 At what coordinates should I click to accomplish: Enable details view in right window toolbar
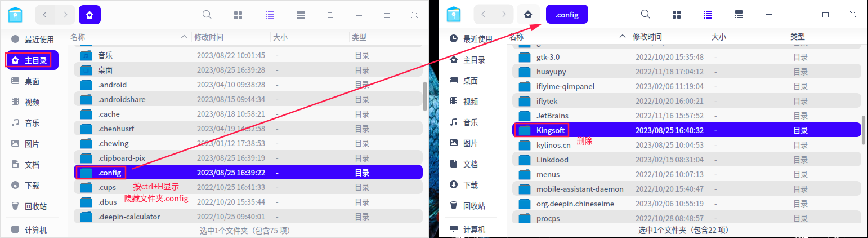point(740,15)
